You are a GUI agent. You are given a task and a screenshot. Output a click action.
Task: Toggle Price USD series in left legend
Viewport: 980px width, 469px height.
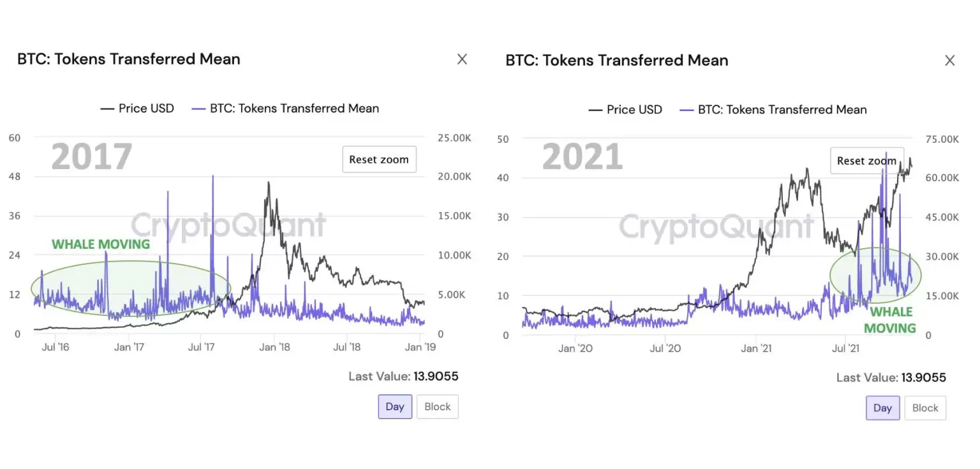coord(146,108)
